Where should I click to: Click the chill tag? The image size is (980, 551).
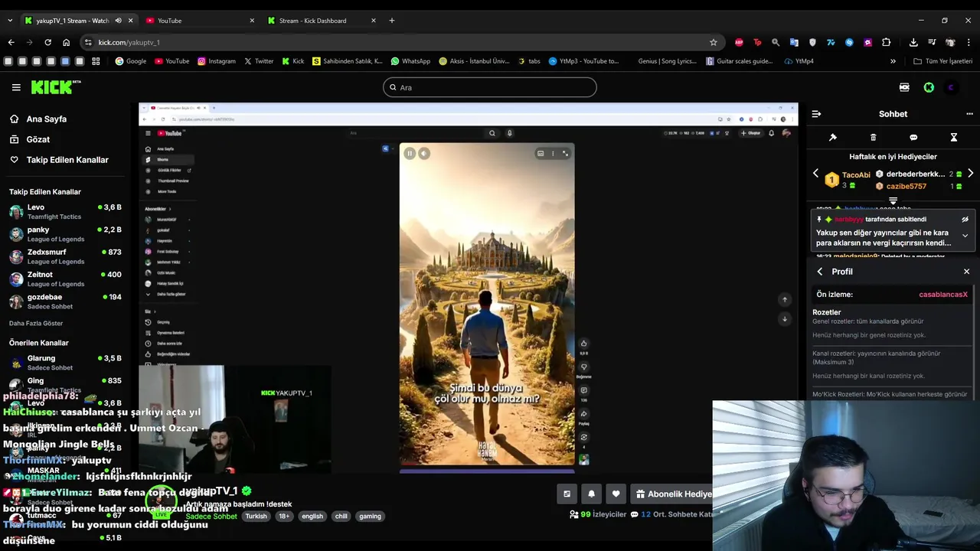coord(341,517)
